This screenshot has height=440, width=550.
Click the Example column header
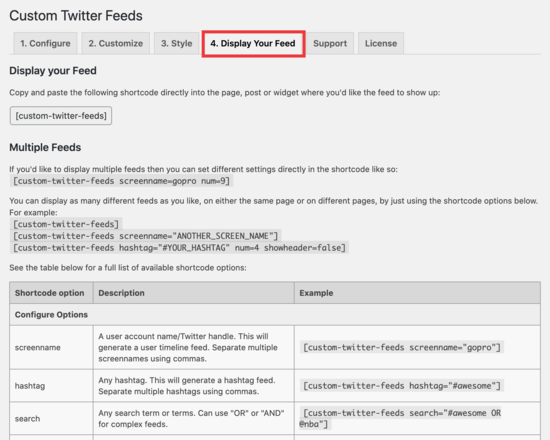[417, 293]
